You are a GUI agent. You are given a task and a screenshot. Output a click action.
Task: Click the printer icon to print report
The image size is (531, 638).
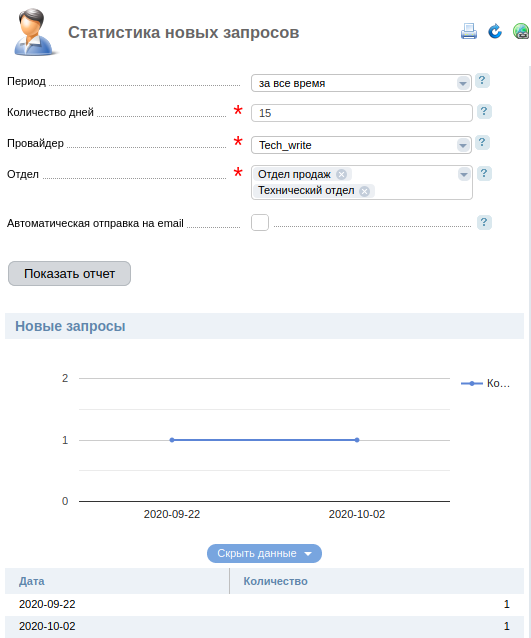pyautogui.click(x=469, y=31)
